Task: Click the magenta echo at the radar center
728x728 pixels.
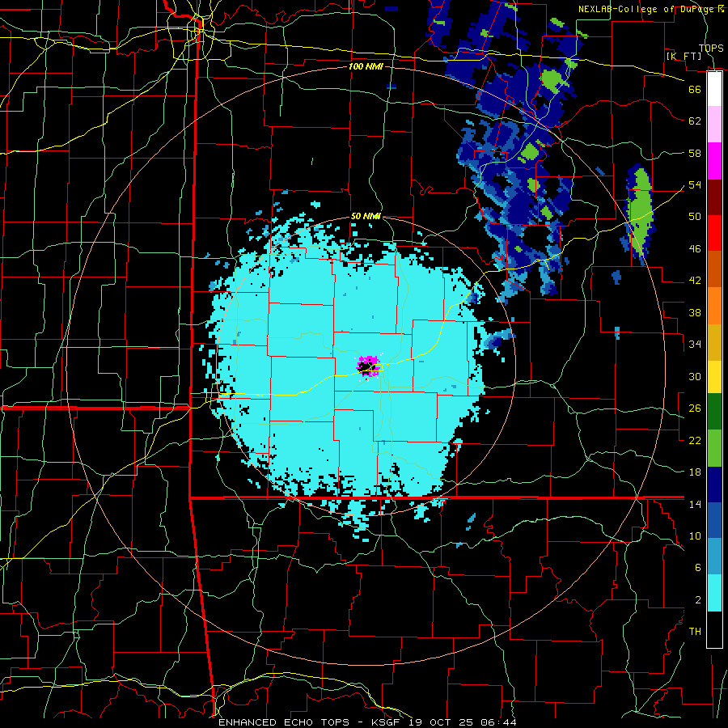Action: [x=369, y=366]
